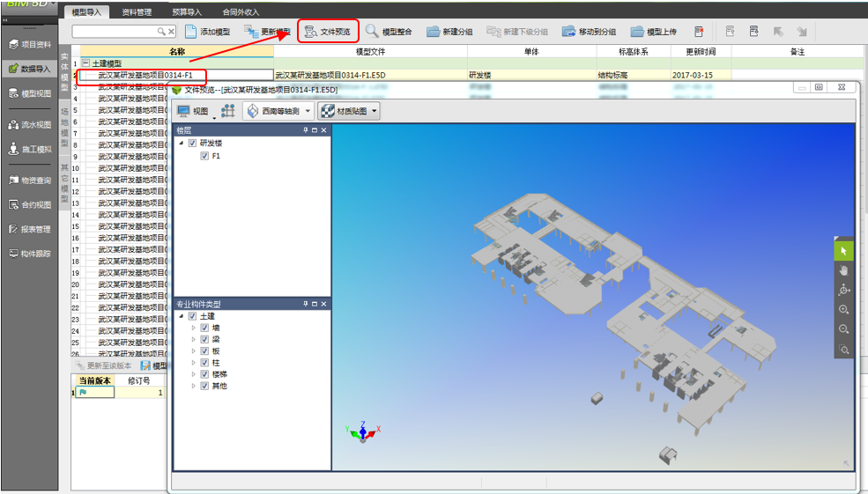Toggle the 其他 component checkbox
Image resolution: width=868 pixels, height=494 pixels.
(204, 386)
